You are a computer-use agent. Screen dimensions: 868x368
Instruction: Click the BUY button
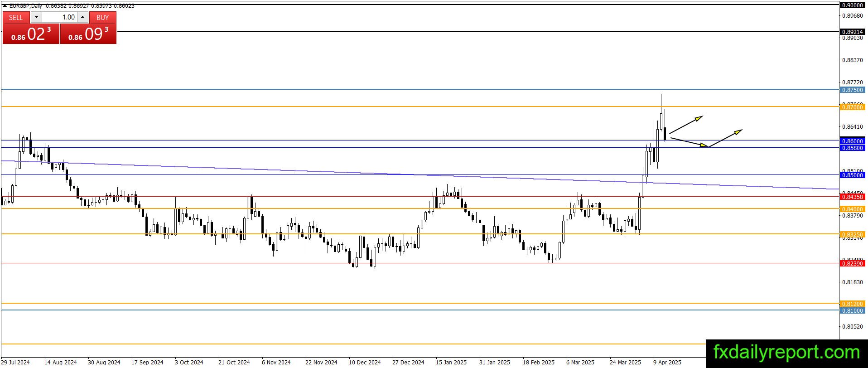(x=103, y=17)
